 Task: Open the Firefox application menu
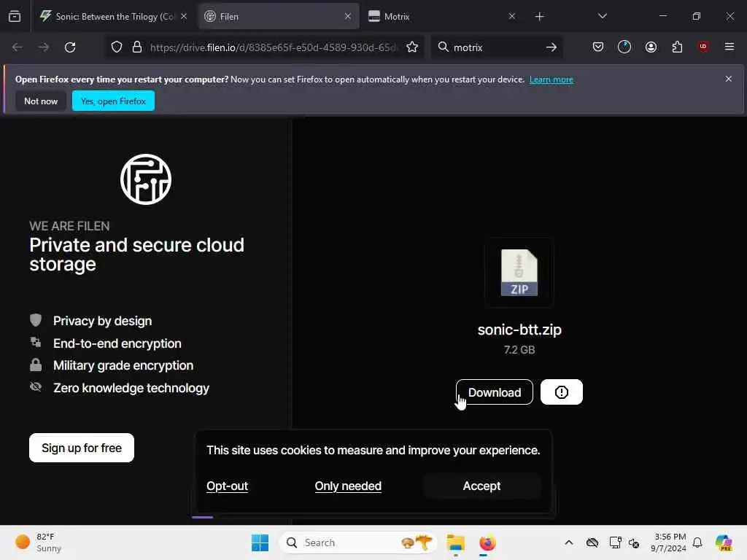729,47
